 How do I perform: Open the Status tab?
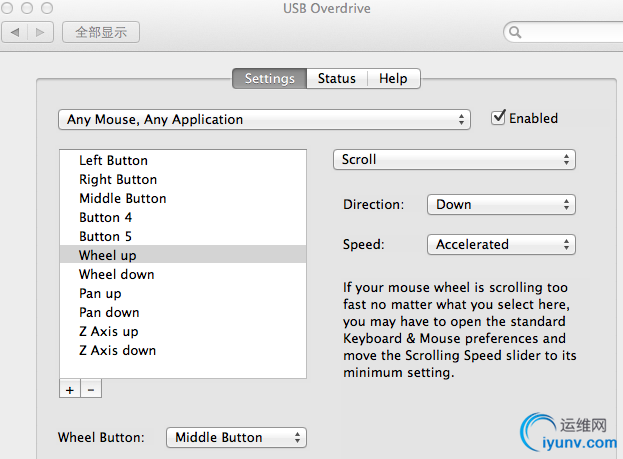tap(337, 78)
